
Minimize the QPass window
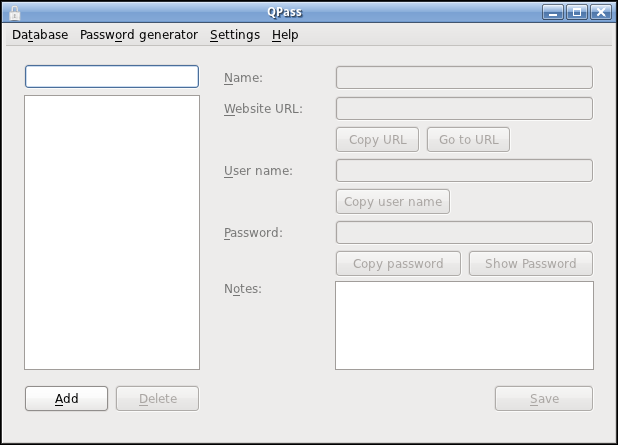[x=553, y=12]
